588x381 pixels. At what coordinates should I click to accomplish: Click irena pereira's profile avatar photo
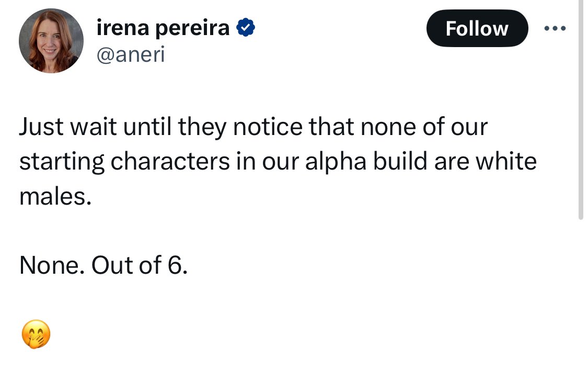(x=51, y=41)
